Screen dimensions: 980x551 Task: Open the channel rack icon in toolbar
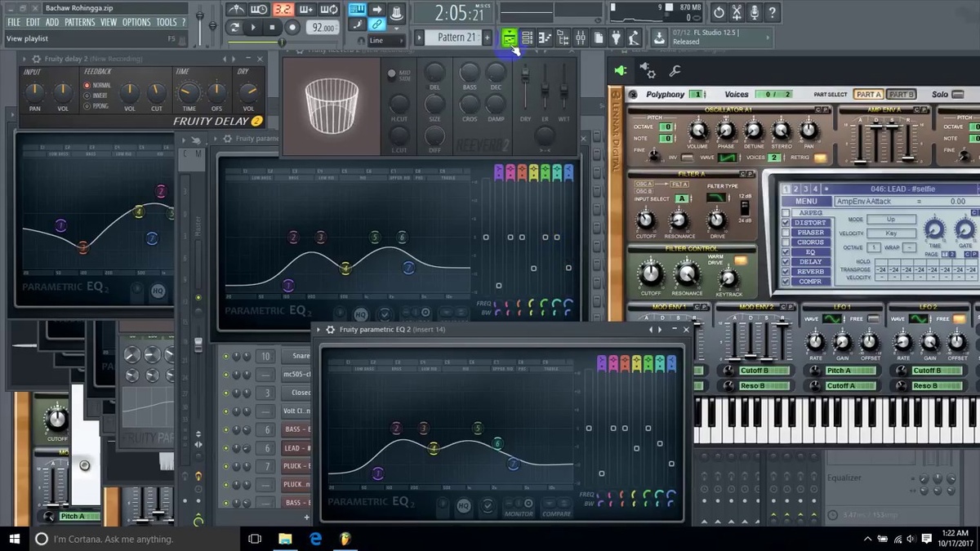coord(527,38)
